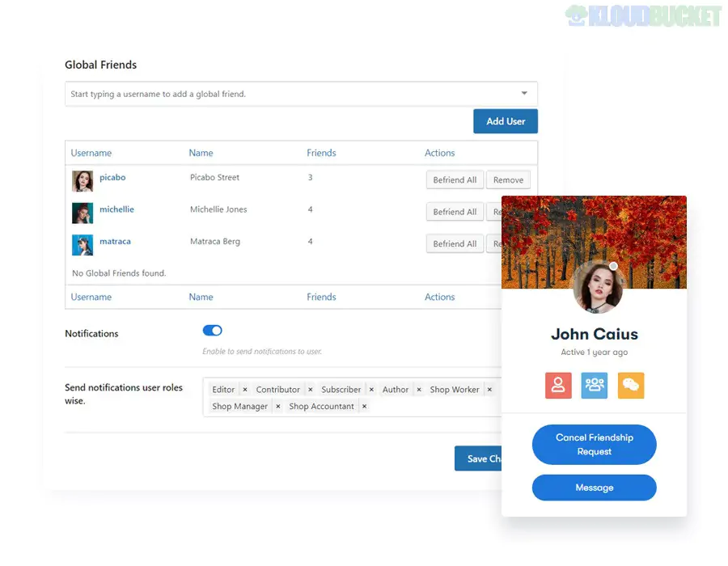Delete the Shop Worker role tag with its x icon
The height and width of the screenshot is (566, 728).
(x=489, y=389)
